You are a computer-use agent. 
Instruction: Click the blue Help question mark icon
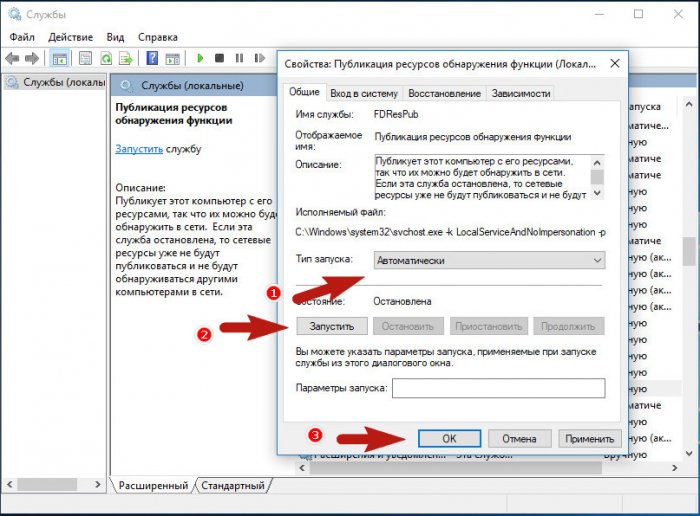[152, 58]
